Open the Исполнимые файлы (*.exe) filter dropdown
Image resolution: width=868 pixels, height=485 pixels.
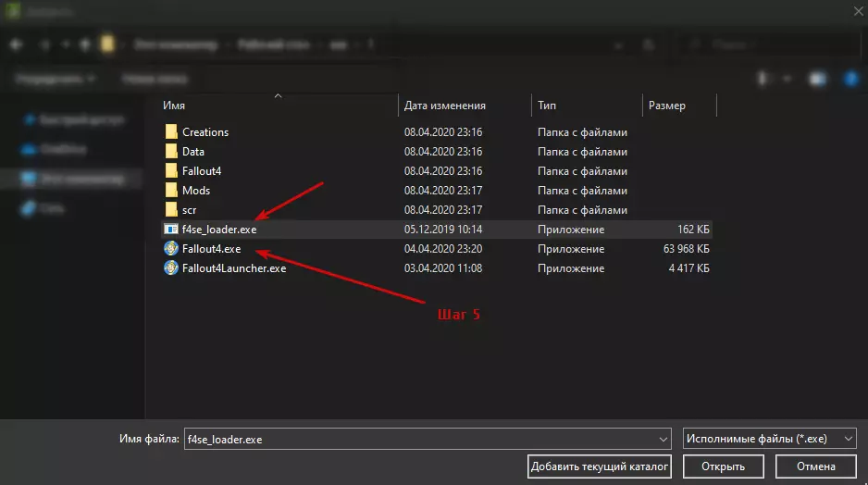tap(770, 439)
